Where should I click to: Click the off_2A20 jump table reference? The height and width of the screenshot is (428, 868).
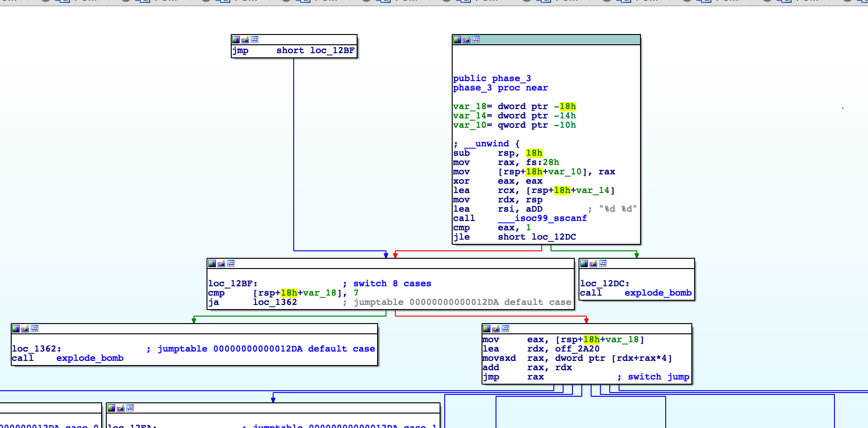point(577,349)
